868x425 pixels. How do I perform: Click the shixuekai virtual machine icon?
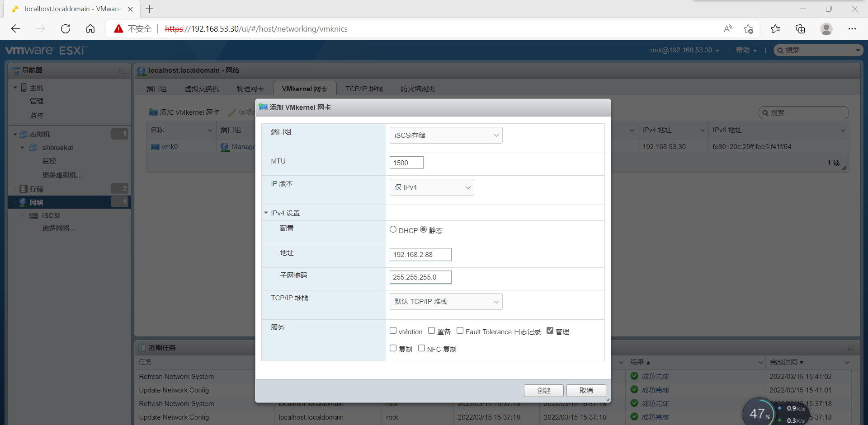[x=33, y=148]
